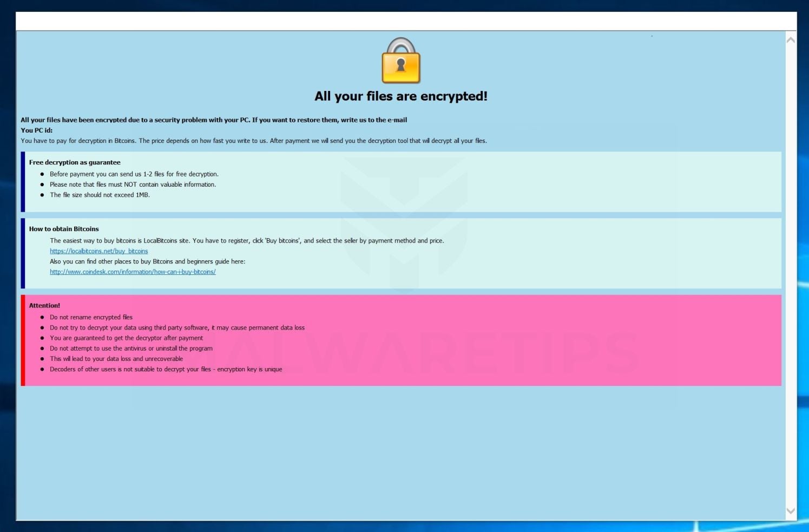The height and width of the screenshot is (532, 809).
Task: Select 'Decoders of other users is not suitable' line
Action: point(166,369)
